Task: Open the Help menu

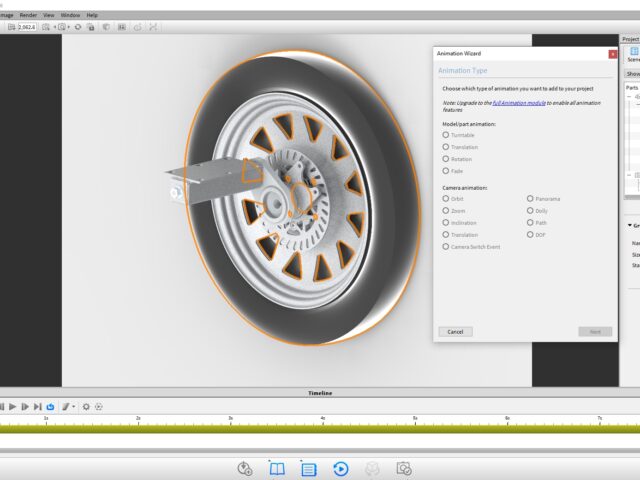Action: tap(92, 15)
